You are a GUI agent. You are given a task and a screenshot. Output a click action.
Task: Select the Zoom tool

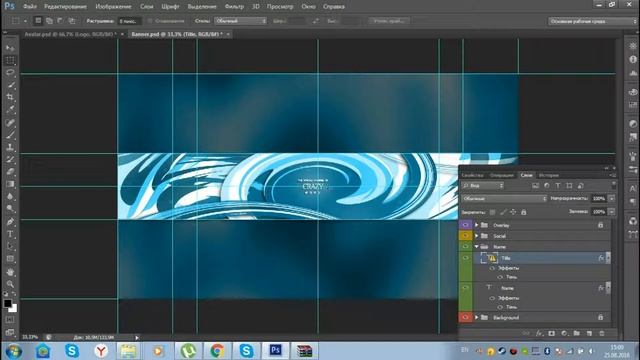(10, 284)
